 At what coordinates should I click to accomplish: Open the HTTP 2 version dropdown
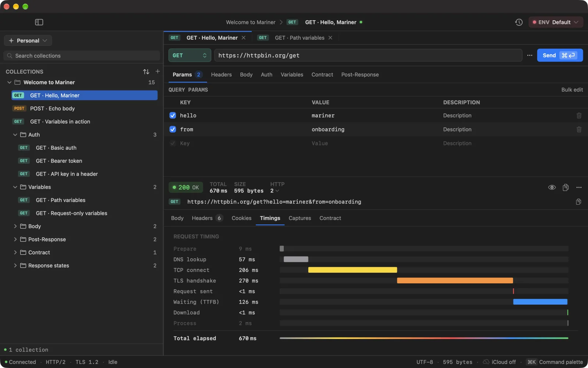275,191
